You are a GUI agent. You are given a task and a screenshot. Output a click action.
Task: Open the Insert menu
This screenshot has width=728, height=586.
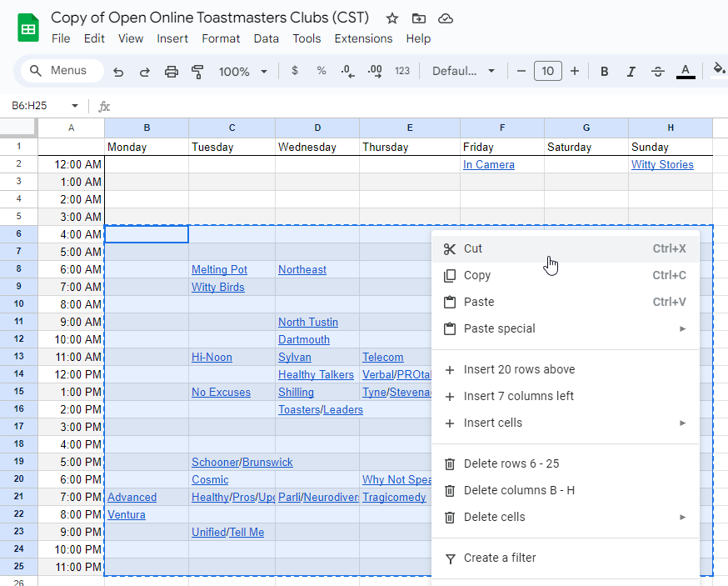pos(172,38)
